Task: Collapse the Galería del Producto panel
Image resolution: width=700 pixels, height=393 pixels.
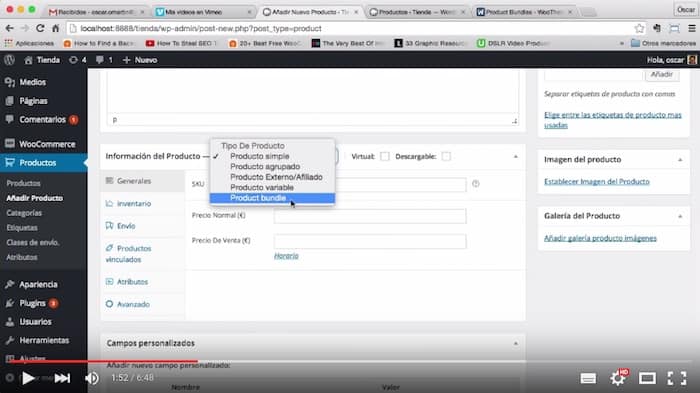Action: (680, 216)
